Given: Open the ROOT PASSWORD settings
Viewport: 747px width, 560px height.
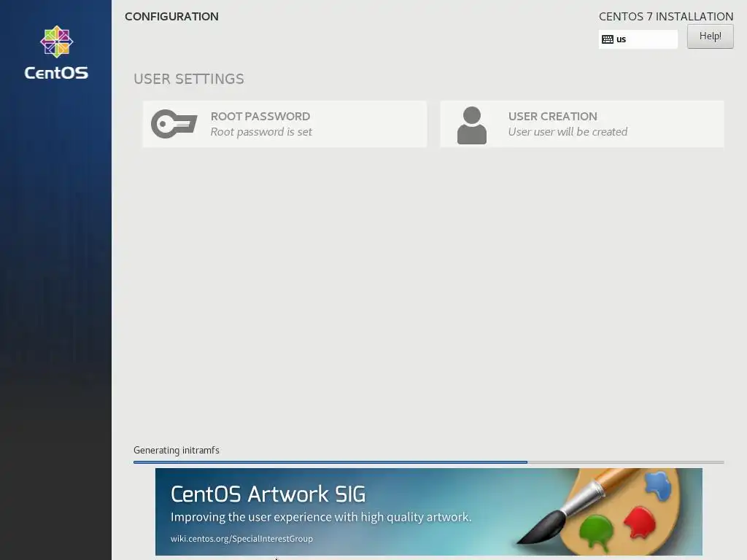Looking at the screenshot, I should point(285,124).
